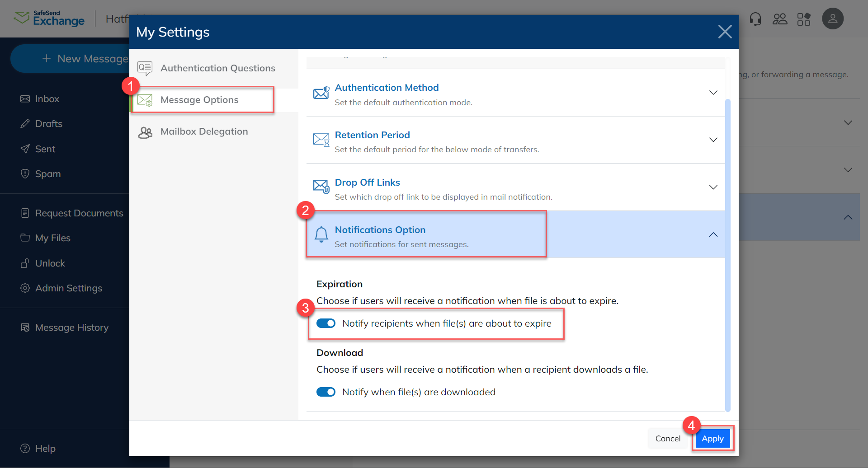Turn off Notify when files are downloaded
This screenshot has width=868, height=468.
[x=326, y=392]
